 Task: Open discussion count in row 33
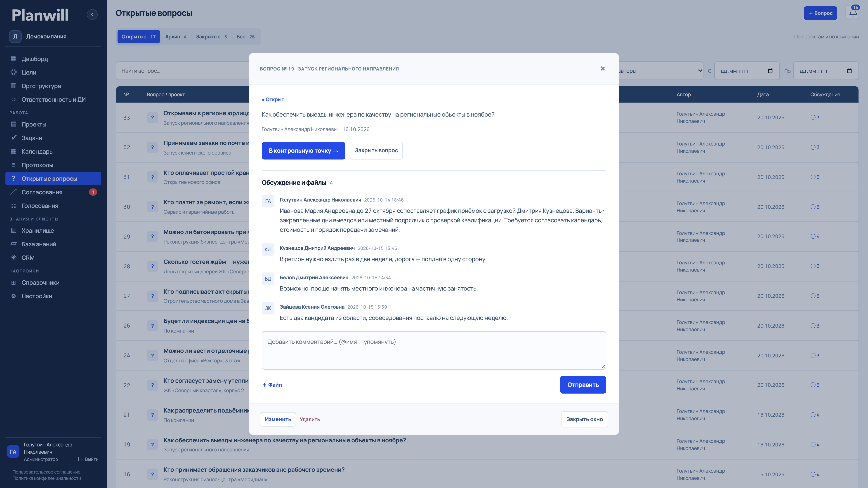pyautogui.click(x=815, y=117)
